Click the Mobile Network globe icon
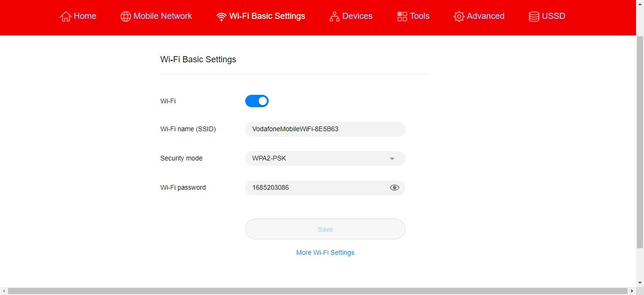The image size is (644, 295). click(x=125, y=17)
